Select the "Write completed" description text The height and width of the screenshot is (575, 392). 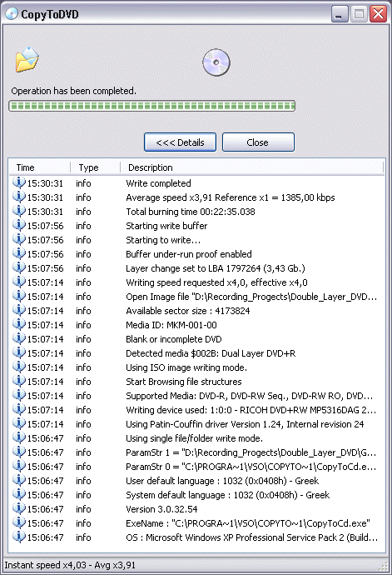pos(158,183)
